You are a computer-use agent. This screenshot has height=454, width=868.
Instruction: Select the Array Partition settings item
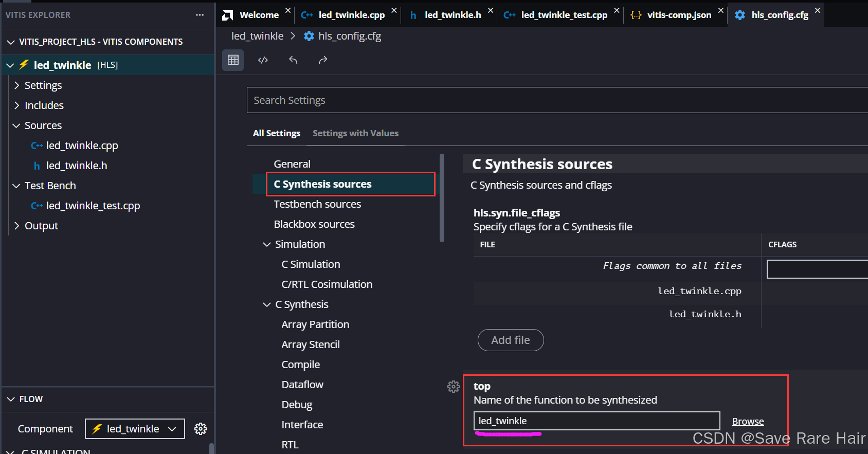[315, 324]
